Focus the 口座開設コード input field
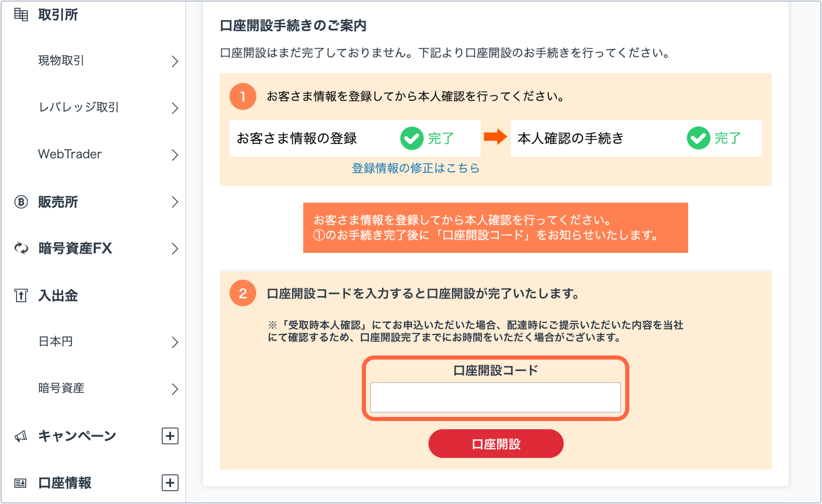The height and width of the screenshot is (504, 822). click(496, 397)
